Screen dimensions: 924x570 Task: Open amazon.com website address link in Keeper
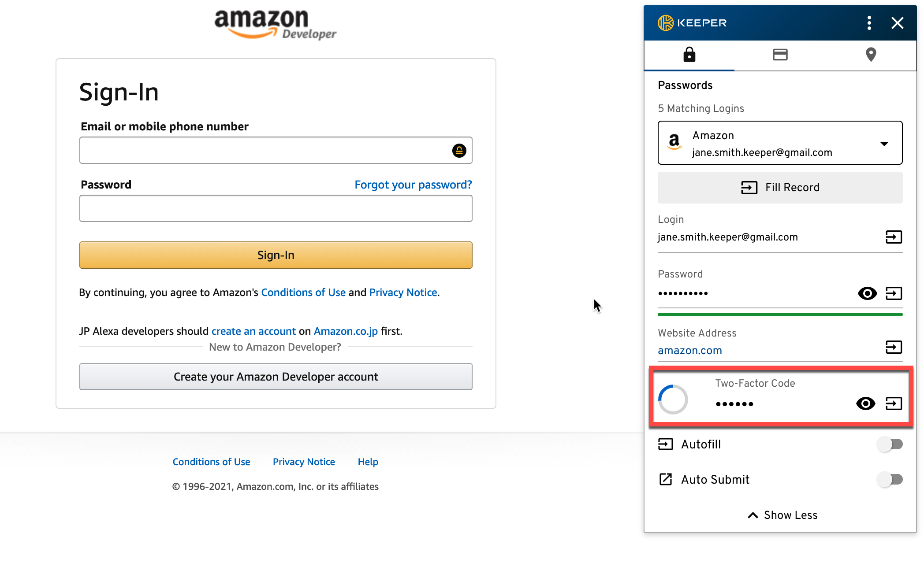tap(690, 351)
